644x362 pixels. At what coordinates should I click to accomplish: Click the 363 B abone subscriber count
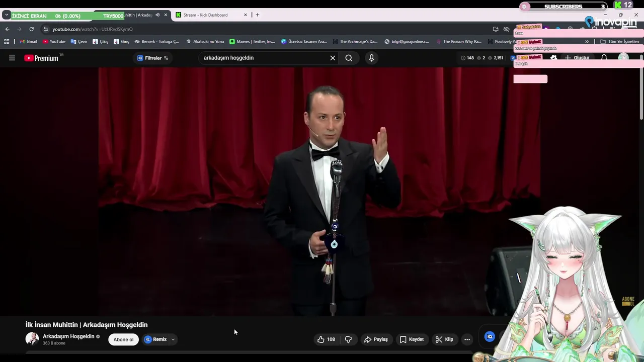coord(54,343)
